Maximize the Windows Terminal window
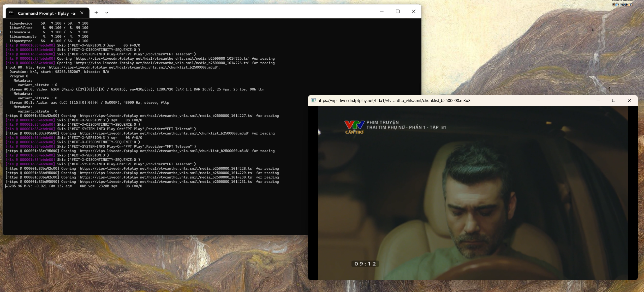The width and height of the screenshot is (644, 292). 397,11
